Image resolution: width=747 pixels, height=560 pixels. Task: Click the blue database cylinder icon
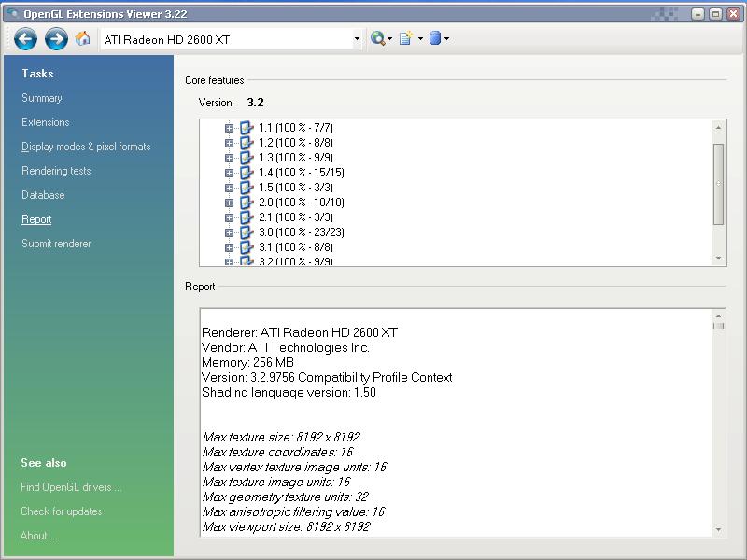click(x=434, y=38)
